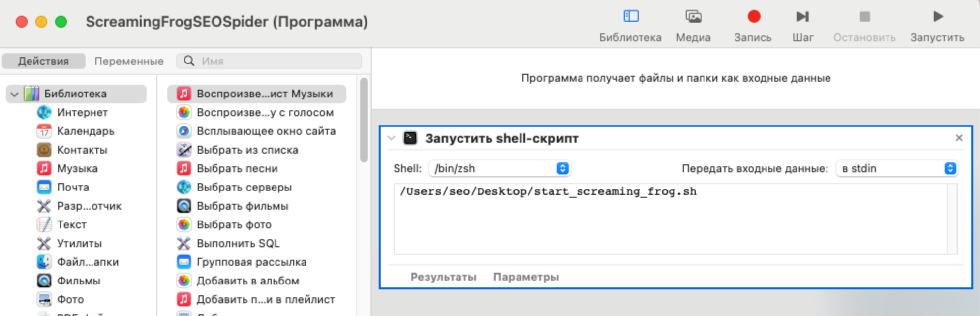The image size is (980, 316).
Task: Switch to the Переменные tab
Action: tap(129, 61)
